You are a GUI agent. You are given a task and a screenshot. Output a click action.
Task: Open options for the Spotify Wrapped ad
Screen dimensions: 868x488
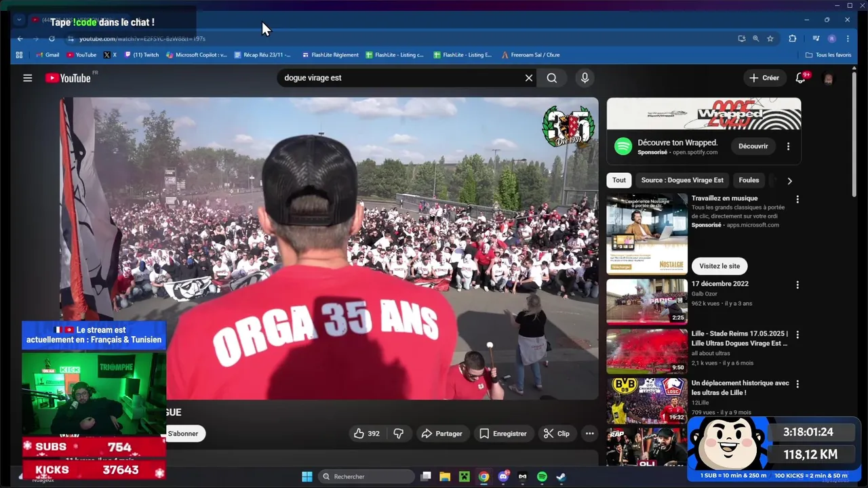788,146
